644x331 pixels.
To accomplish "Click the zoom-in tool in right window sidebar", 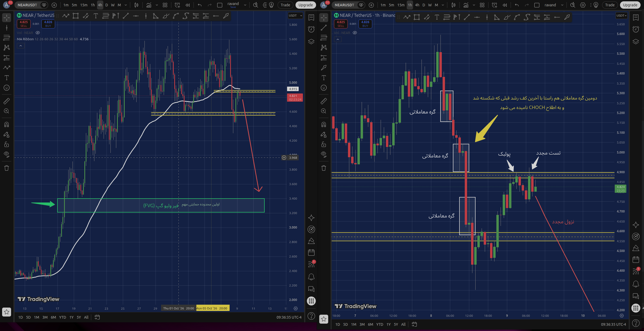I will click(x=324, y=111).
